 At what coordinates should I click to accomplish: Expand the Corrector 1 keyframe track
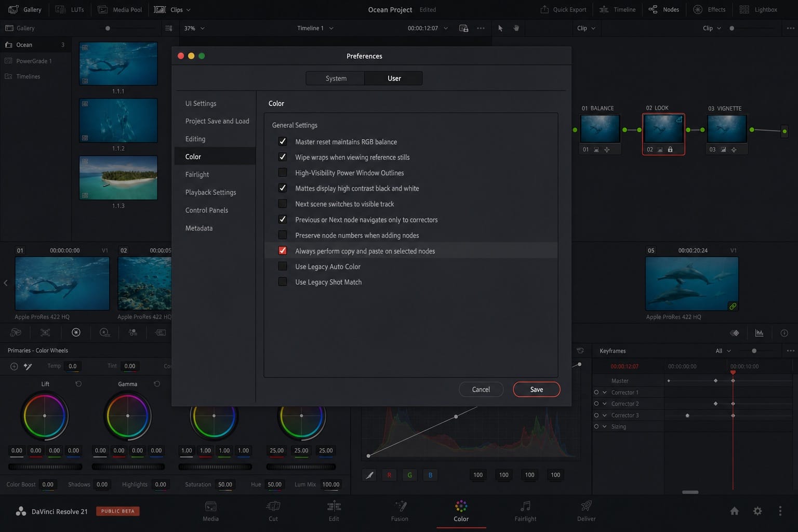click(x=605, y=392)
